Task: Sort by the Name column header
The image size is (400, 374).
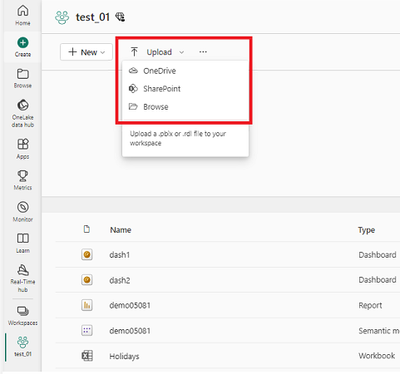Action: pyautogui.click(x=121, y=230)
